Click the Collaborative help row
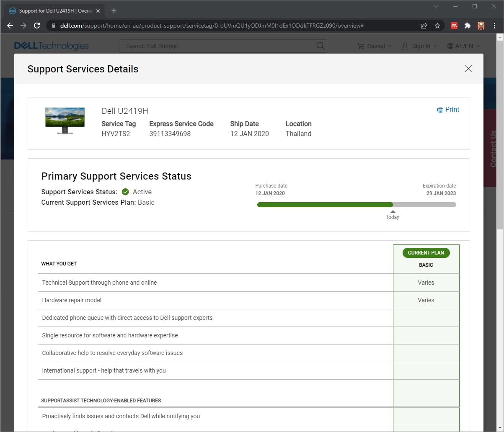504x432 pixels. click(249, 353)
